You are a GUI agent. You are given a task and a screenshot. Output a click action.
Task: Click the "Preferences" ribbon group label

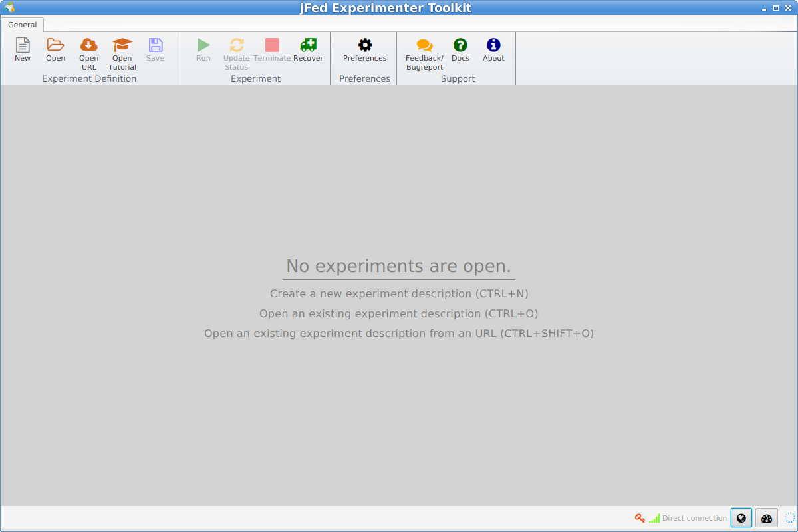point(364,78)
